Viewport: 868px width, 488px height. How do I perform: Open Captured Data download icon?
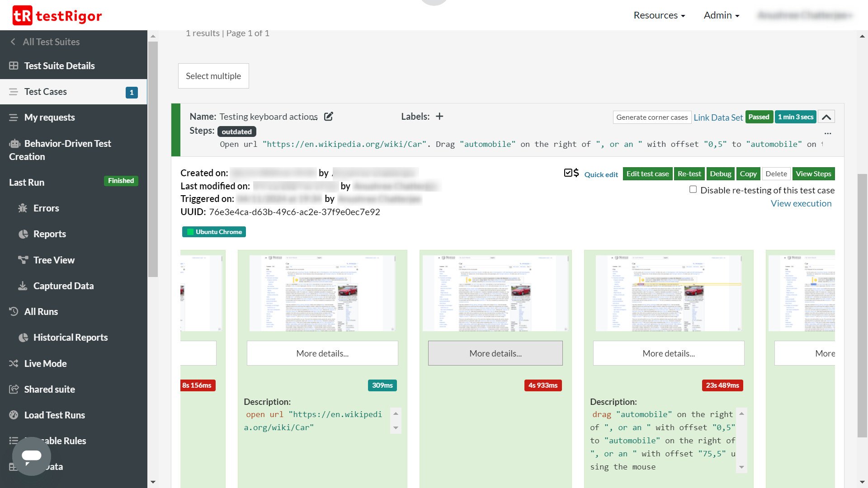(x=23, y=286)
